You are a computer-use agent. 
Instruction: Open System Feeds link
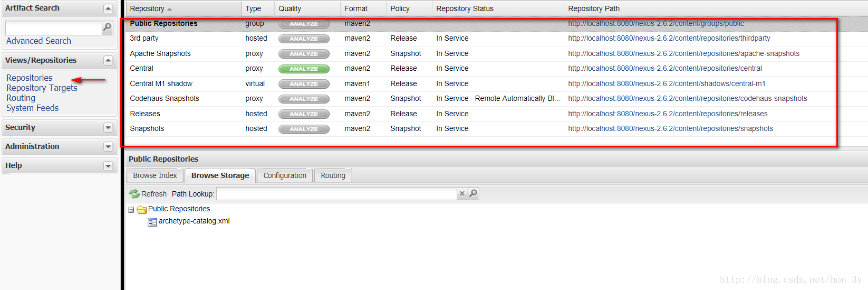[x=32, y=108]
